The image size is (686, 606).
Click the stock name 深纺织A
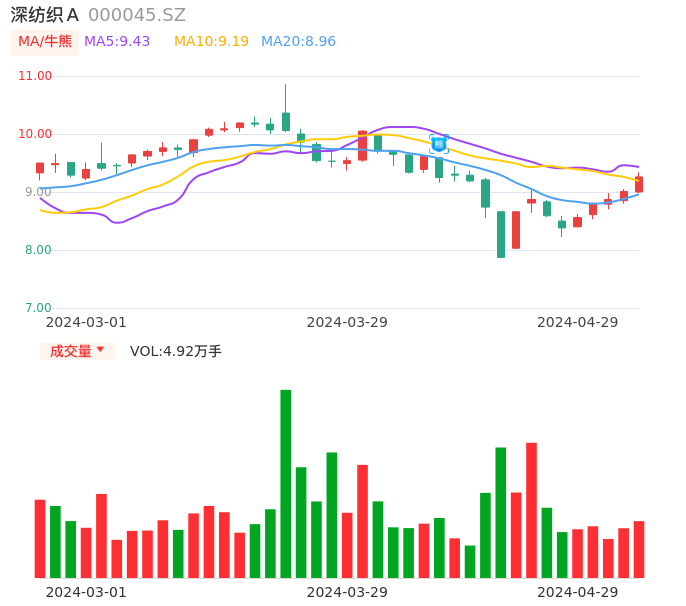click(45, 15)
